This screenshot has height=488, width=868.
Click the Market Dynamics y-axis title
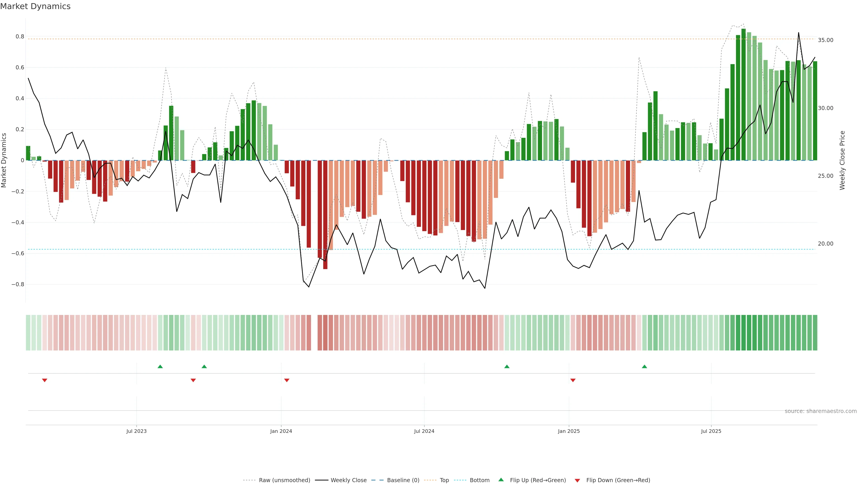click(x=4, y=160)
